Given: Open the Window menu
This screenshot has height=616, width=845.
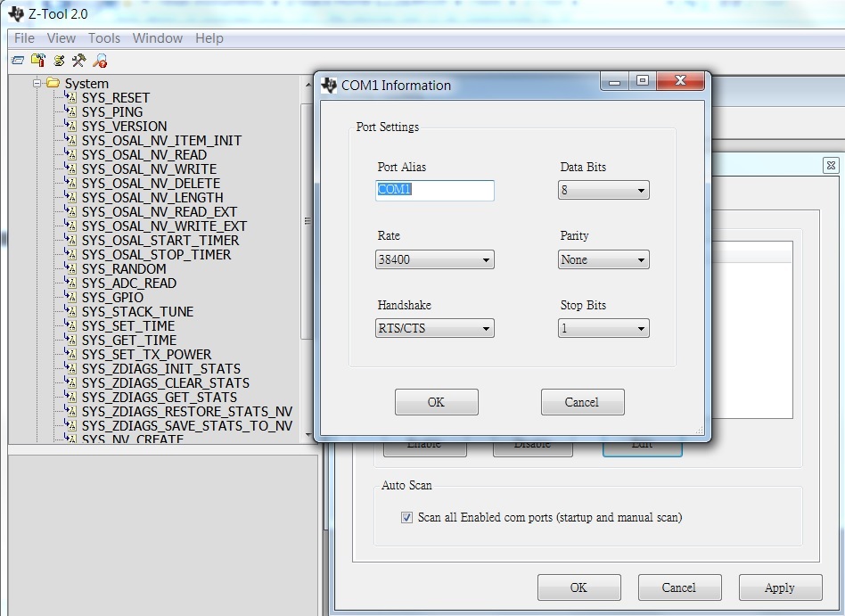Looking at the screenshot, I should click(158, 38).
